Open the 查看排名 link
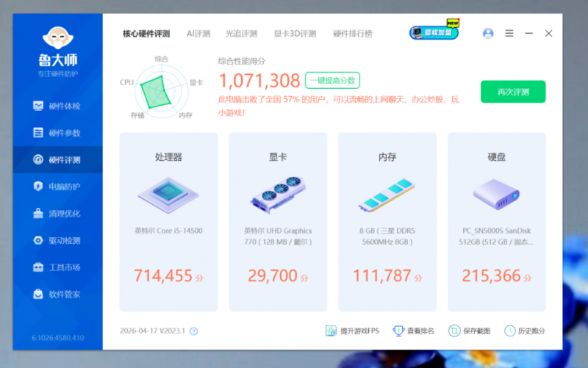588x368 pixels. (420, 331)
